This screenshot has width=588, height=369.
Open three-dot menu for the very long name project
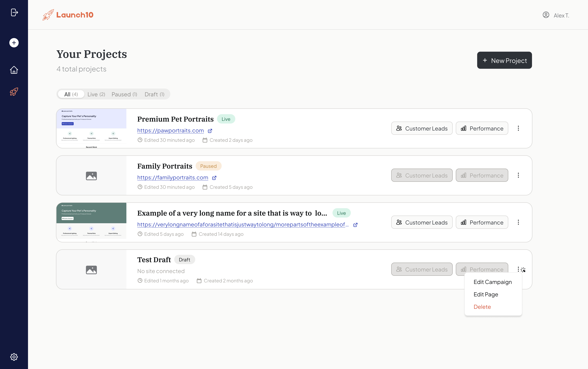[x=518, y=222]
